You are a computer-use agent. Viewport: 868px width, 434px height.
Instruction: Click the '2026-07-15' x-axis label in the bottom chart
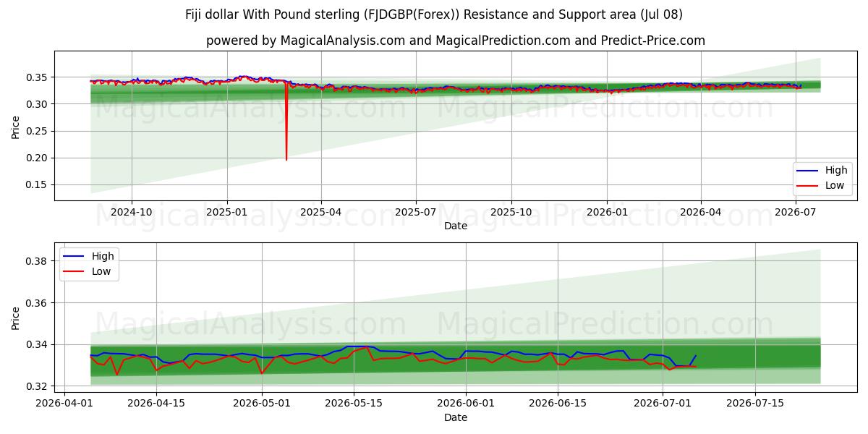[x=755, y=404]
